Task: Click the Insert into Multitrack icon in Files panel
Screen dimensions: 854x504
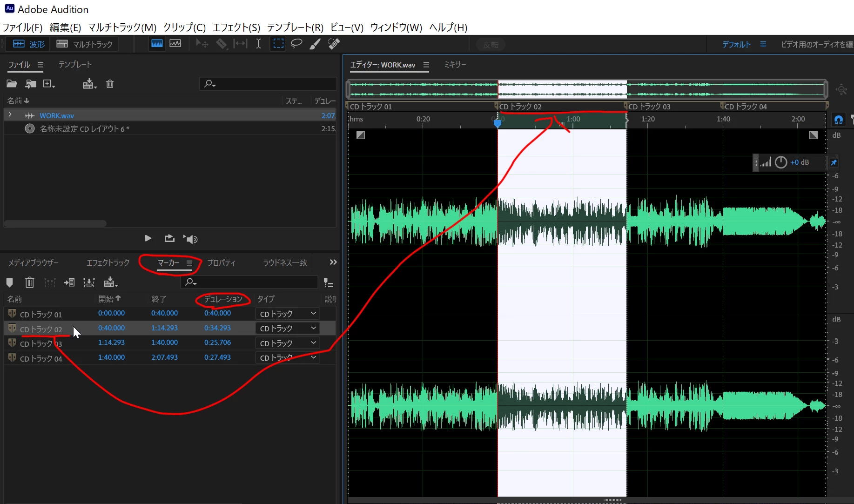Action: click(89, 84)
